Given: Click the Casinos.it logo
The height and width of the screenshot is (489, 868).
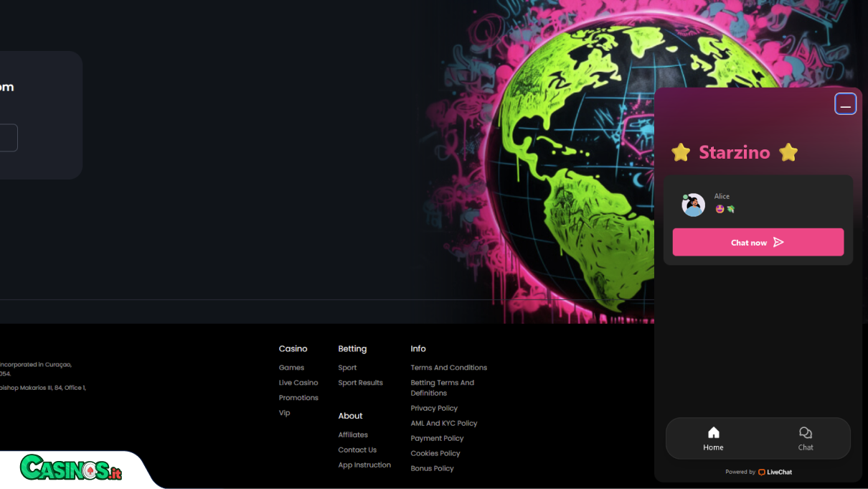Looking at the screenshot, I should [71, 469].
